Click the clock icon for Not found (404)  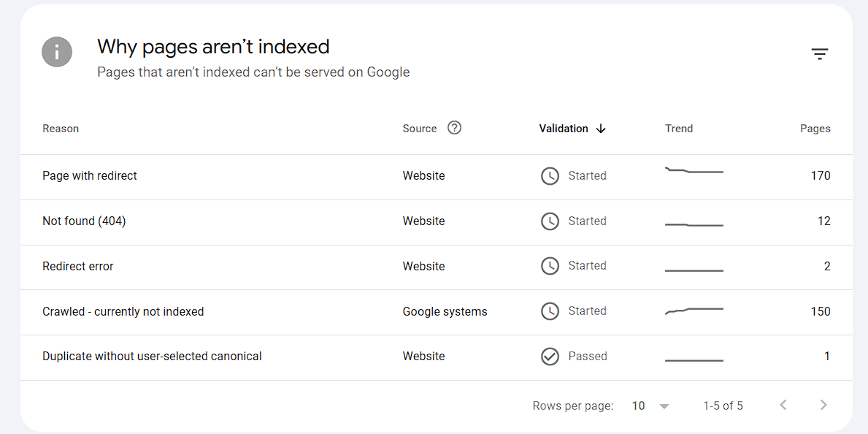[550, 221]
